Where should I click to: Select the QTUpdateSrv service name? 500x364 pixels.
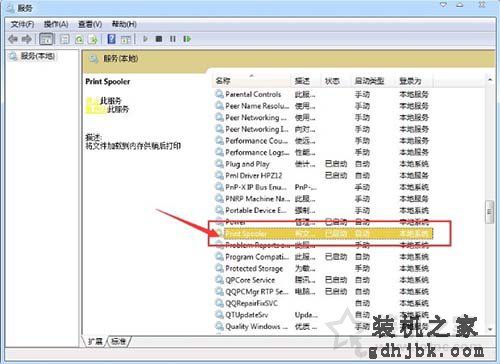(x=247, y=315)
